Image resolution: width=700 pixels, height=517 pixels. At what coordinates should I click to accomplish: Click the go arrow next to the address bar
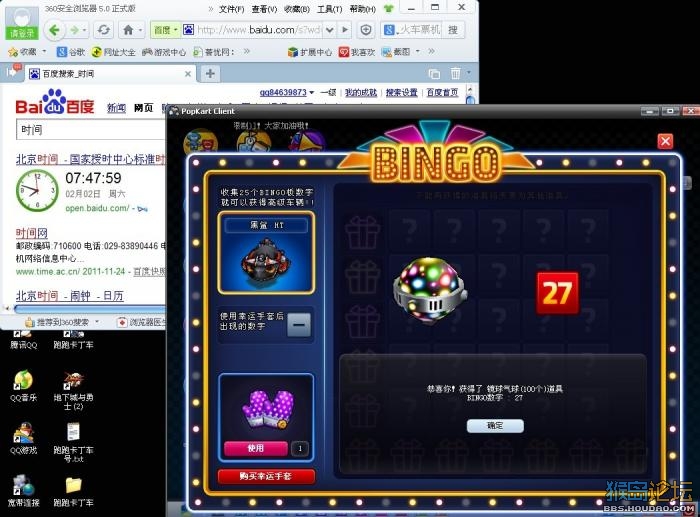tap(345, 30)
